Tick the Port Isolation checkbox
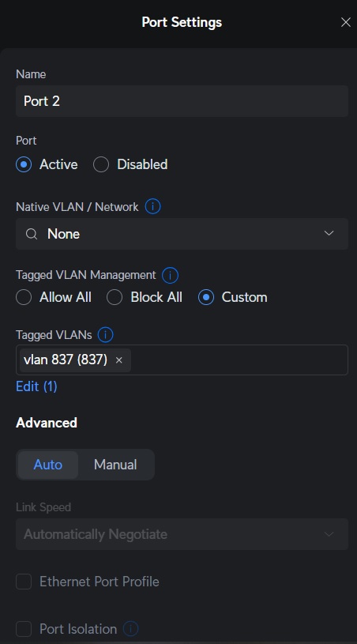 [x=24, y=628]
